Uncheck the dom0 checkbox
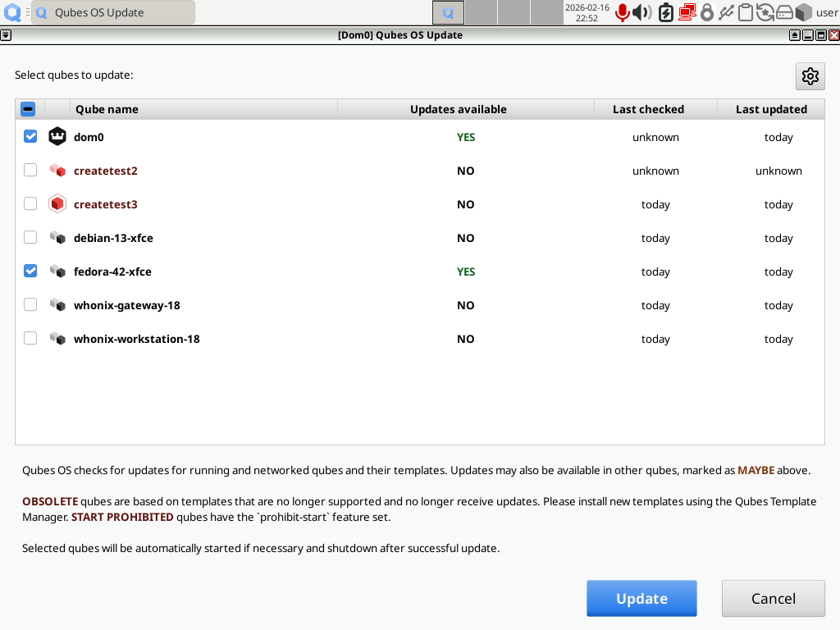The height and width of the screenshot is (630, 840). pyautogui.click(x=30, y=137)
